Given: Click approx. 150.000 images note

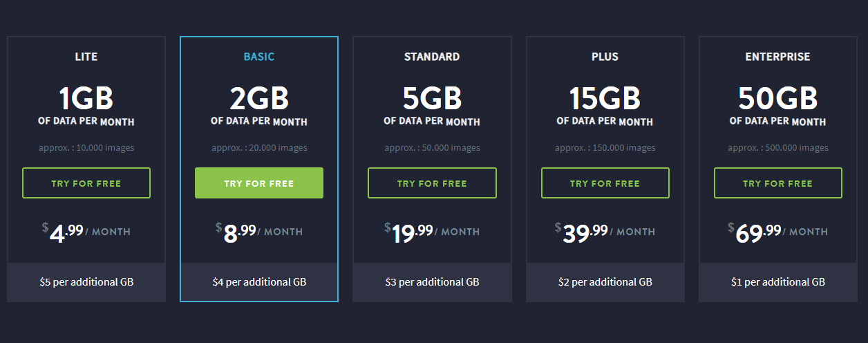Looking at the screenshot, I should [x=605, y=147].
